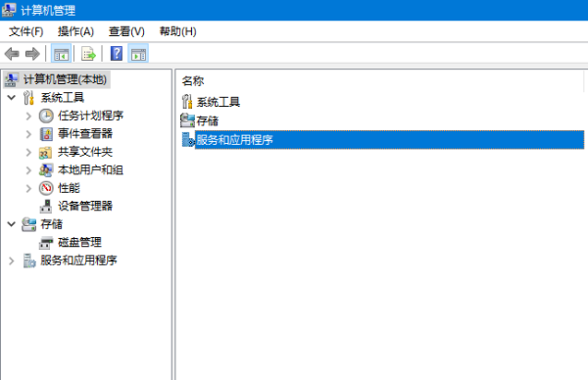Click the 磁盘管理 disk icon
Screen dimensions: 588x380
pyautogui.click(x=46, y=243)
